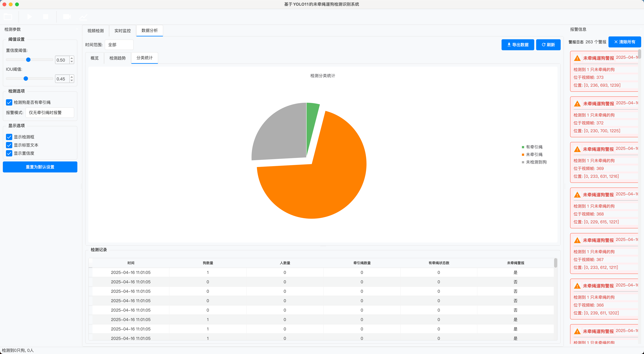Click warning icon of alert for frame 373
644x354 pixels.
pos(577,58)
